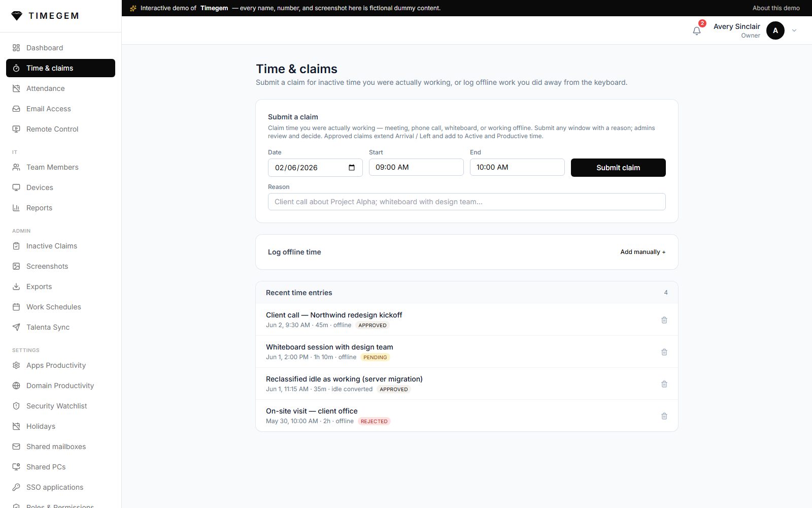Click the Recent time entries count 4
Screen dimensions: 812x508
pyautogui.click(x=666, y=293)
